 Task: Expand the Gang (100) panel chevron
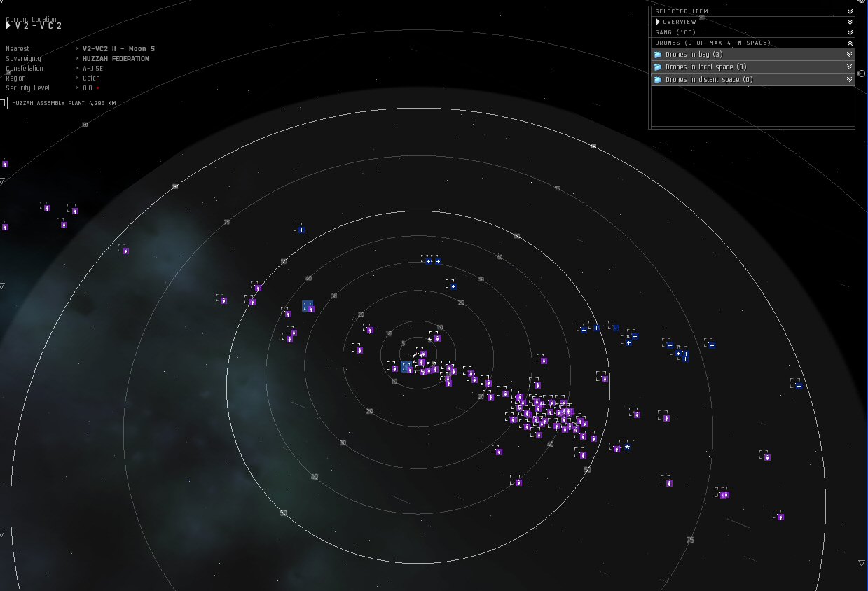850,32
